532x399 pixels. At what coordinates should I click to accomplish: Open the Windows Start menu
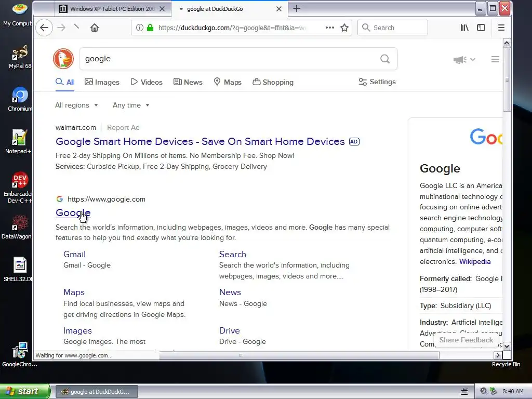[25, 391]
